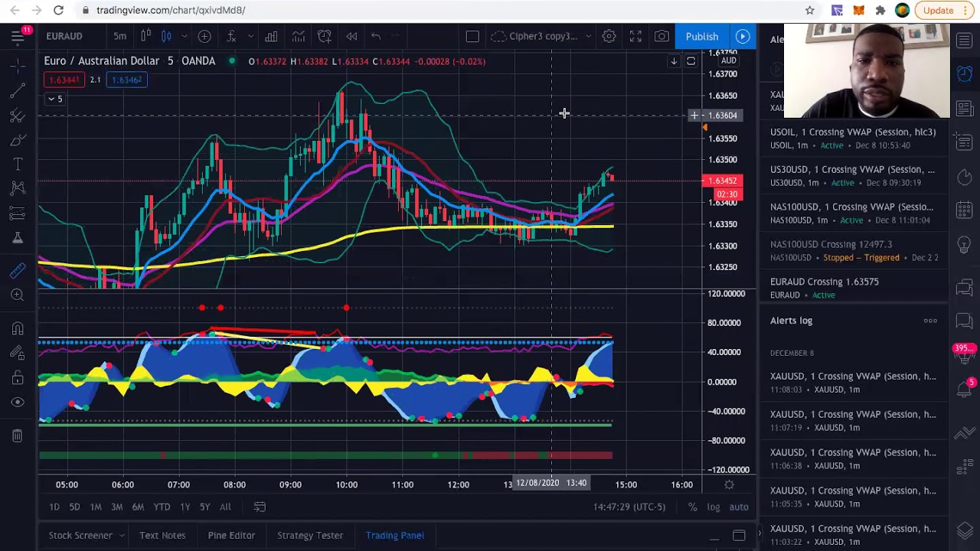Select the crosshair cursor tool

(x=17, y=67)
